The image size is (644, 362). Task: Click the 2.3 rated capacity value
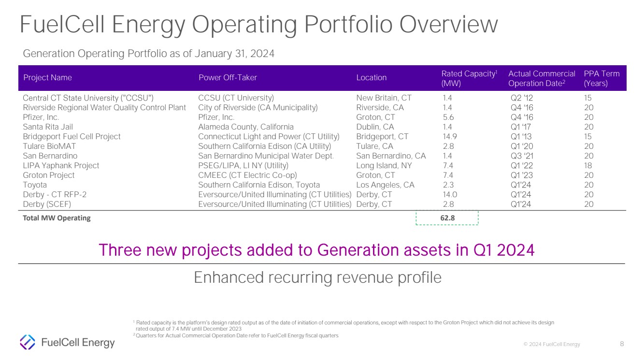click(x=448, y=185)
